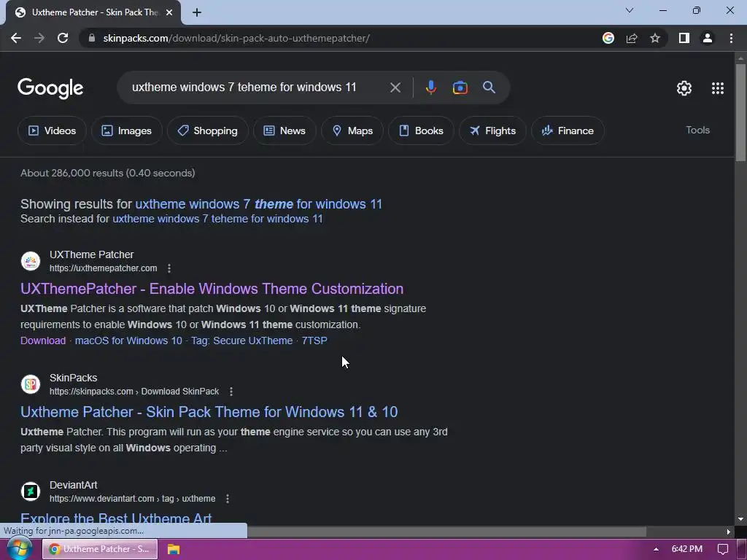Viewport: 747px width, 560px height.
Task: Click 'About 286,000 results' stats text
Action: 108,173
